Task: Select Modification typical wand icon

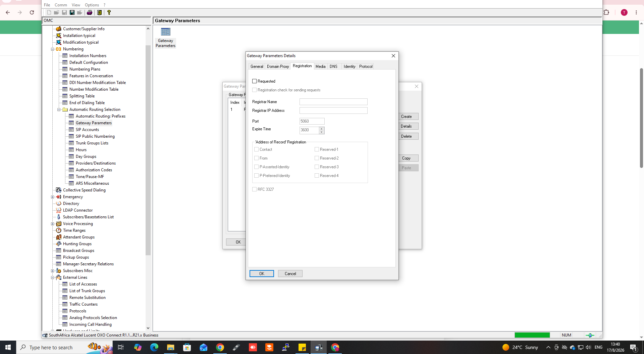Action: point(59,42)
